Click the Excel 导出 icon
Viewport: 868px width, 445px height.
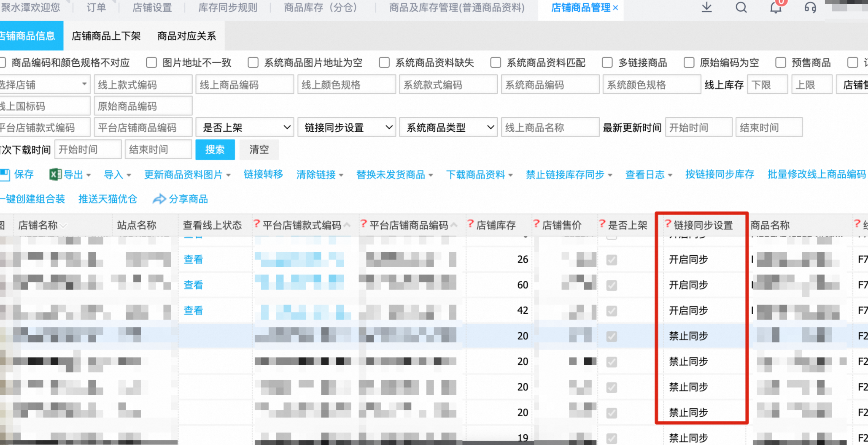55,174
